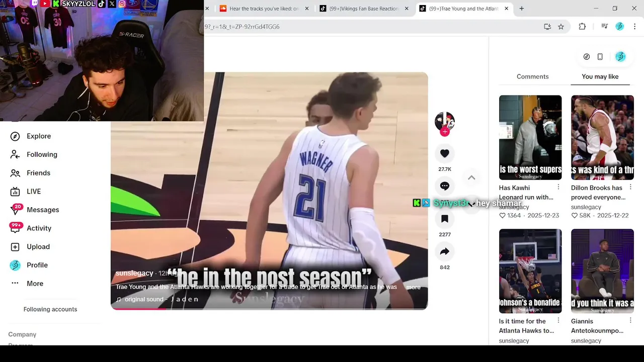The image size is (644, 362).
Task: Open media control icon in toolbar
Action: tap(604, 27)
